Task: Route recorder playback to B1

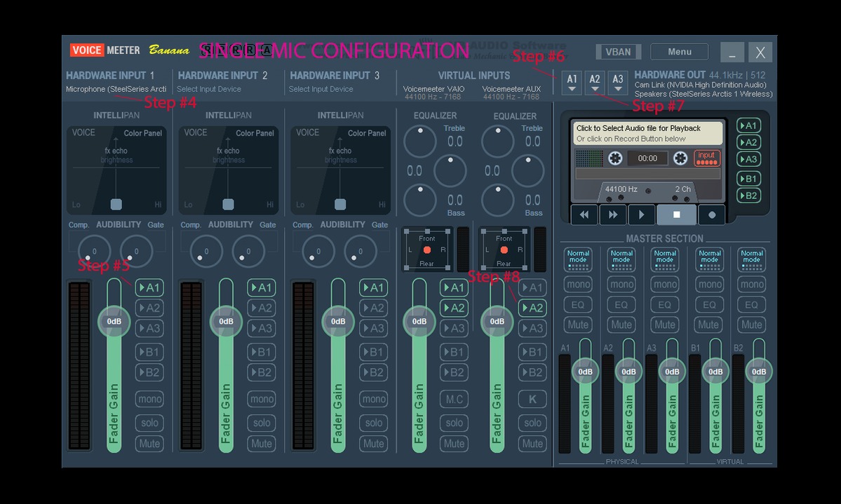Action: pos(748,179)
